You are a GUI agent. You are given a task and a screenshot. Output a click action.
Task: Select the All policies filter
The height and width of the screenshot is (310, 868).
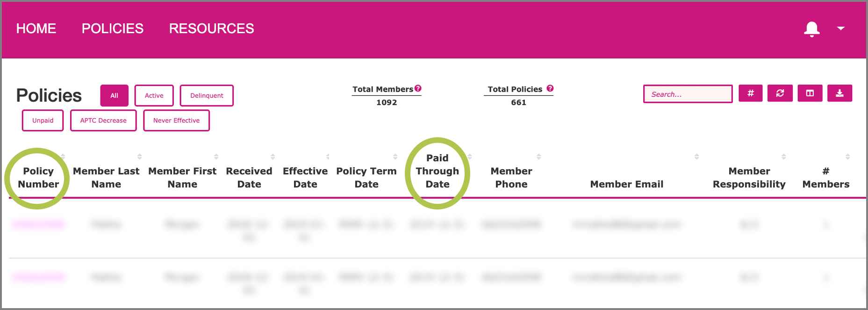pos(114,95)
